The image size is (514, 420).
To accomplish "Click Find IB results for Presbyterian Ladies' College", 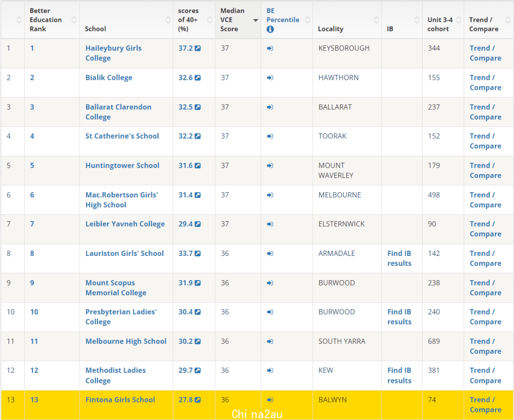I will tap(399, 317).
